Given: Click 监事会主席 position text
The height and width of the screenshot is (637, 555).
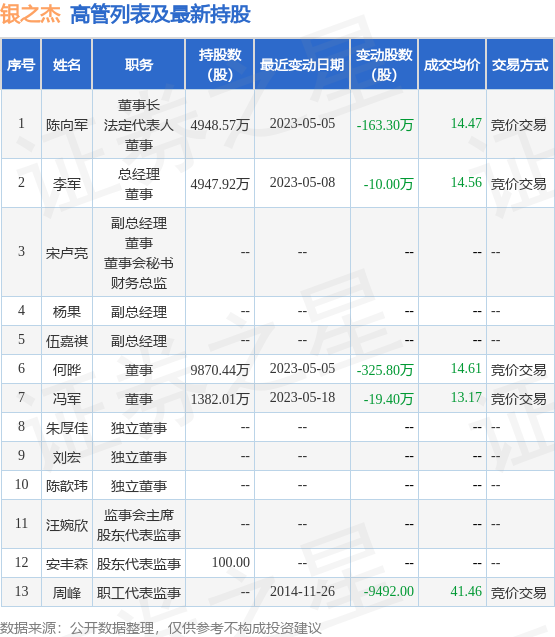Looking at the screenshot, I should (139, 515).
